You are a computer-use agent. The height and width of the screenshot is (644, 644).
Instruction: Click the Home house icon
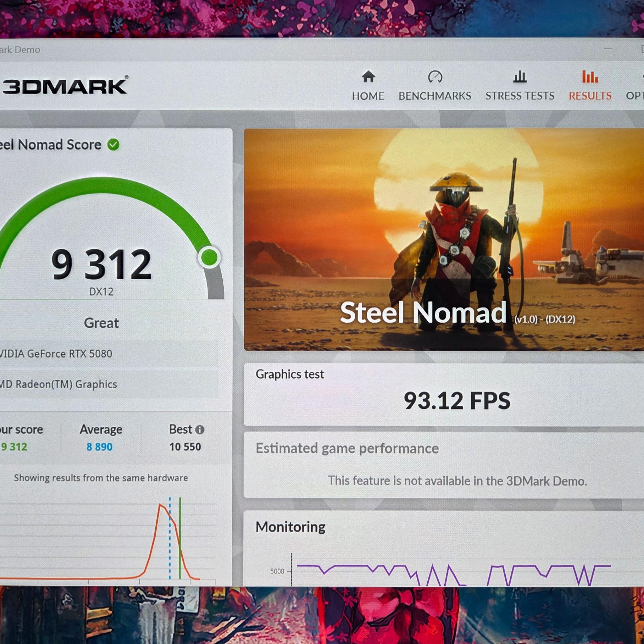(368, 77)
